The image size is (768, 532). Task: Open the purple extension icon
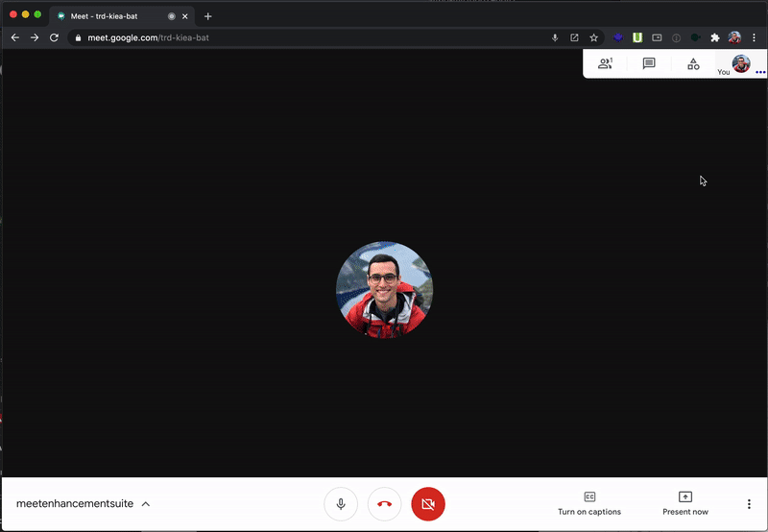pos(618,37)
